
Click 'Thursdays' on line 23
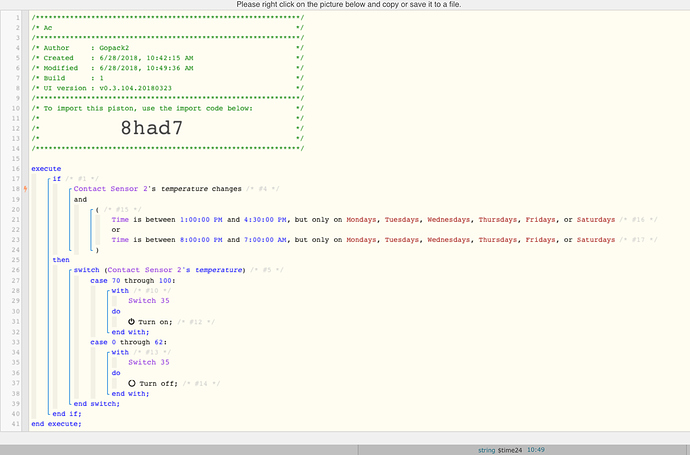pyautogui.click(x=498, y=240)
